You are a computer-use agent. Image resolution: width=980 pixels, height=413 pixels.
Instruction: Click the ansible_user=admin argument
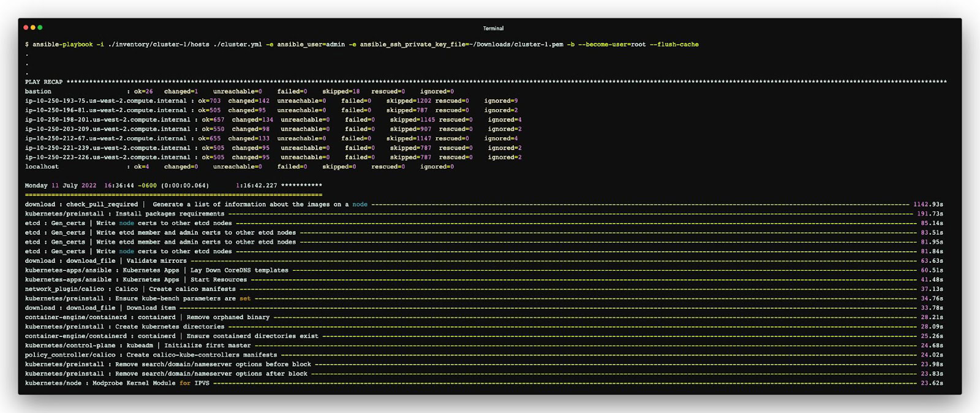(x=311, y=45)
